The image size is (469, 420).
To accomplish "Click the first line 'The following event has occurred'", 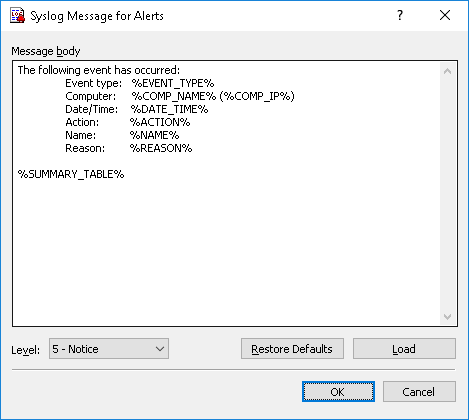I will coord(99,70).
